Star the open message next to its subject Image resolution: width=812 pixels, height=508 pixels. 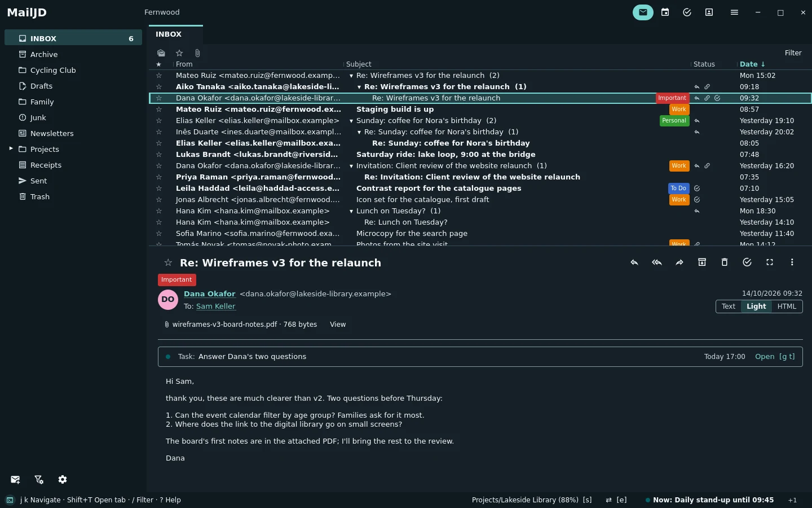pyautogui.click(x=168, y=262)
